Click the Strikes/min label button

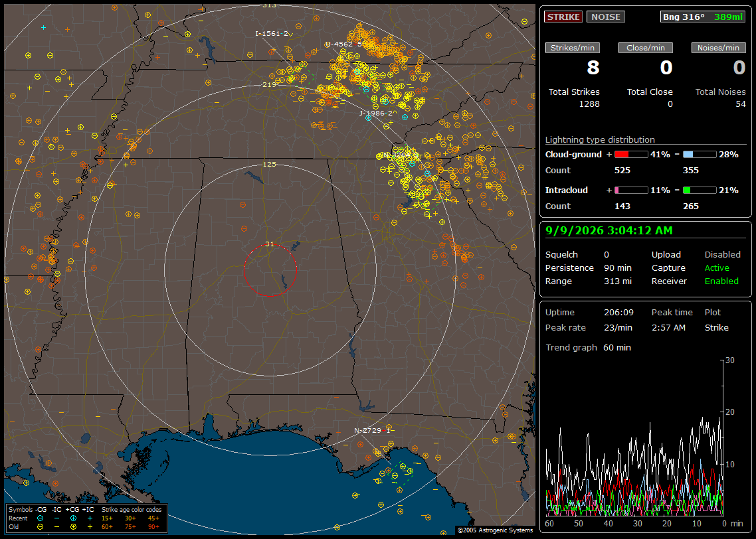click(572, 48)
